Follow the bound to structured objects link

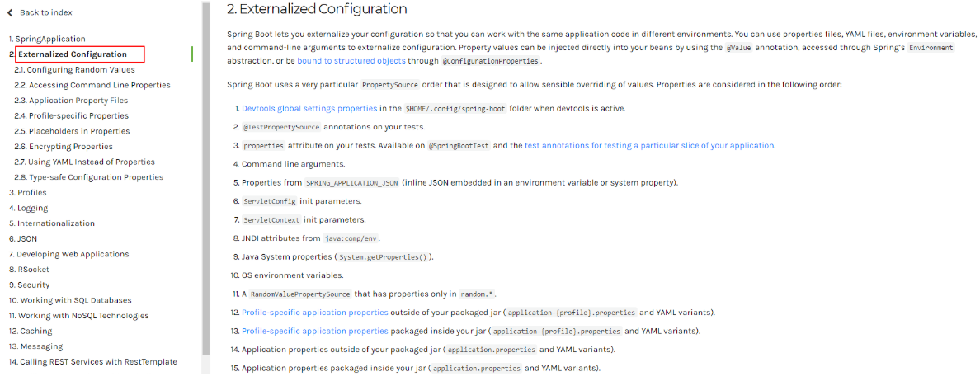click(351, 60)
